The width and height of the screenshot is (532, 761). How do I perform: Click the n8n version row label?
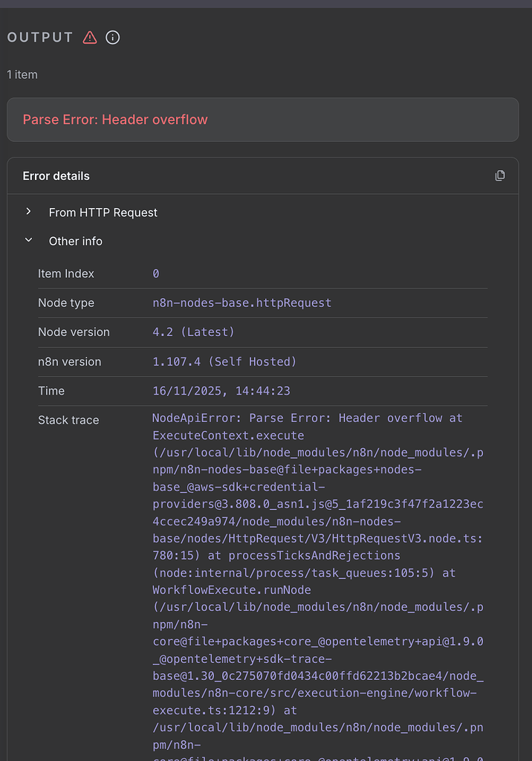69,362
